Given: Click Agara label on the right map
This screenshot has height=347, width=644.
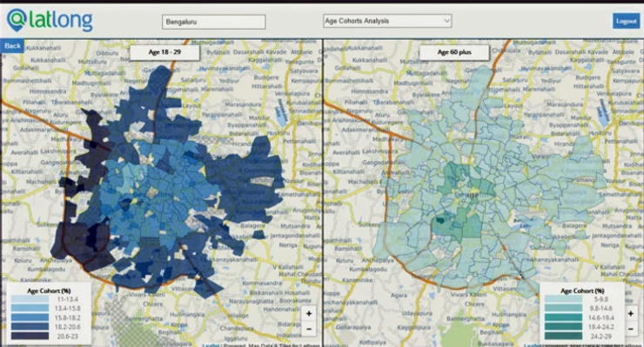Looking at the screenshot, I should (x=399, y=295).
